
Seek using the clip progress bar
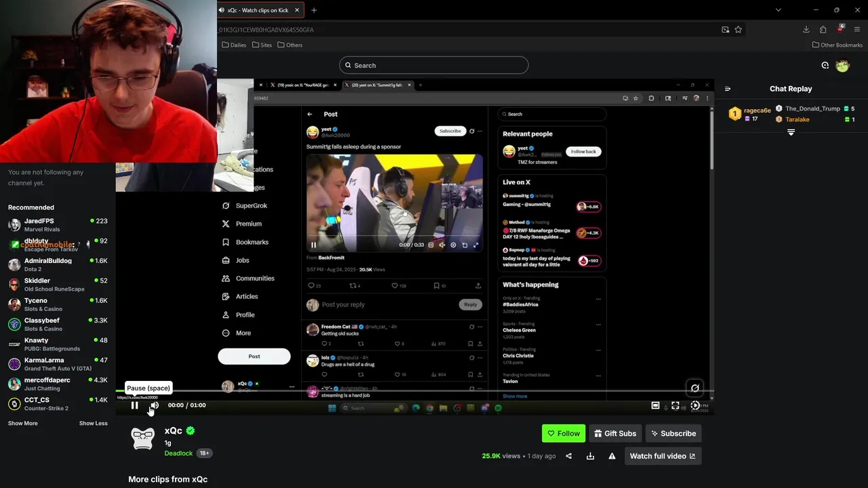pos(414,392)
